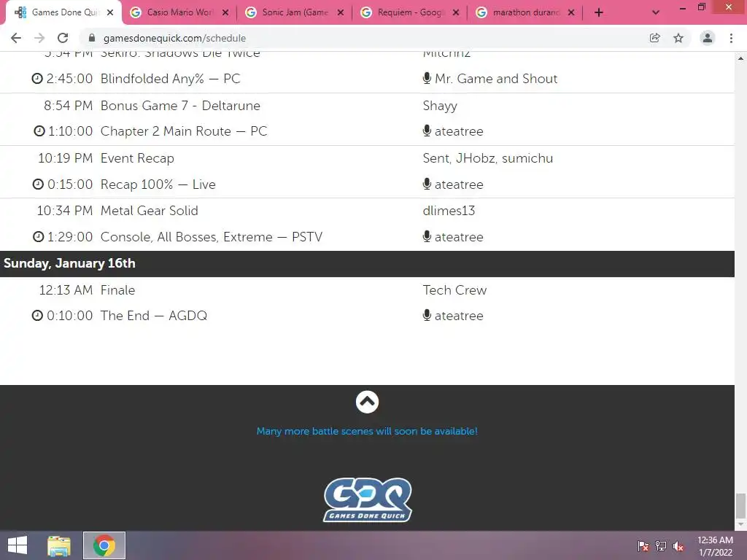Click the 'Sunday, January 16th' header

[69, 263]
